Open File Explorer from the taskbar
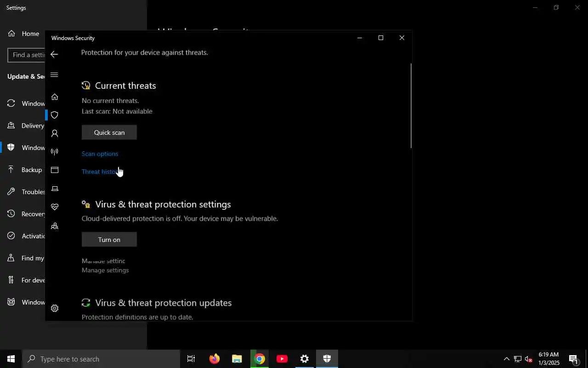 pos(237,359)
